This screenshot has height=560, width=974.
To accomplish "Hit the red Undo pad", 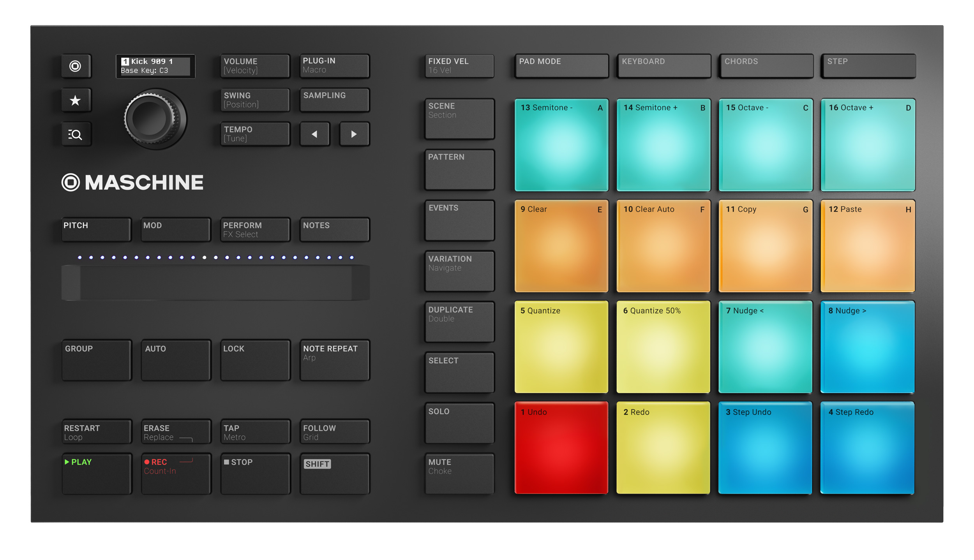I will 561,448.
